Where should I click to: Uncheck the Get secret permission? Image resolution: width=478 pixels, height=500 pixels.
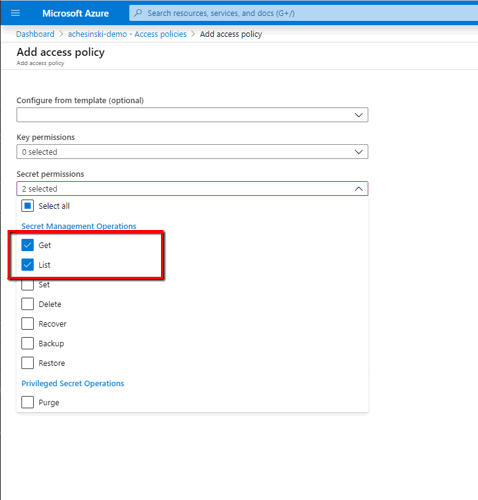[x=27, y=245]
